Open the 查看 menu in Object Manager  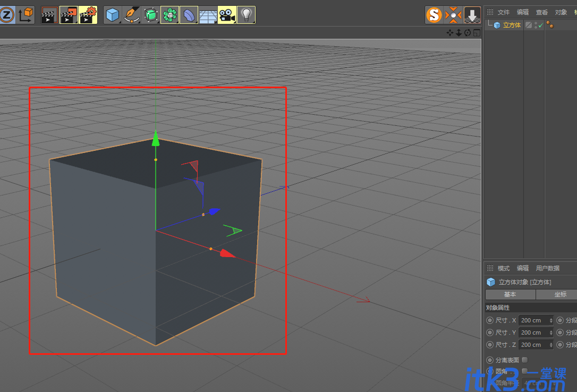click(x=542, y=12)
